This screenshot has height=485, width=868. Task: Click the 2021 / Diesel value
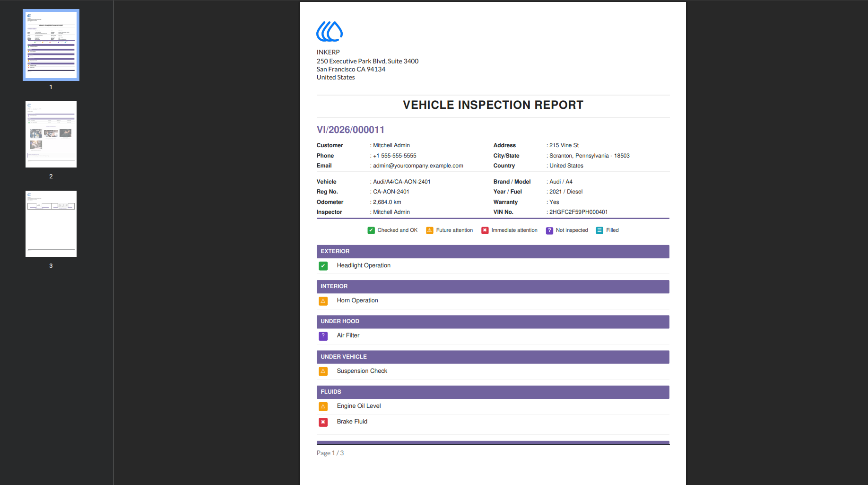(x=566, y=192)
